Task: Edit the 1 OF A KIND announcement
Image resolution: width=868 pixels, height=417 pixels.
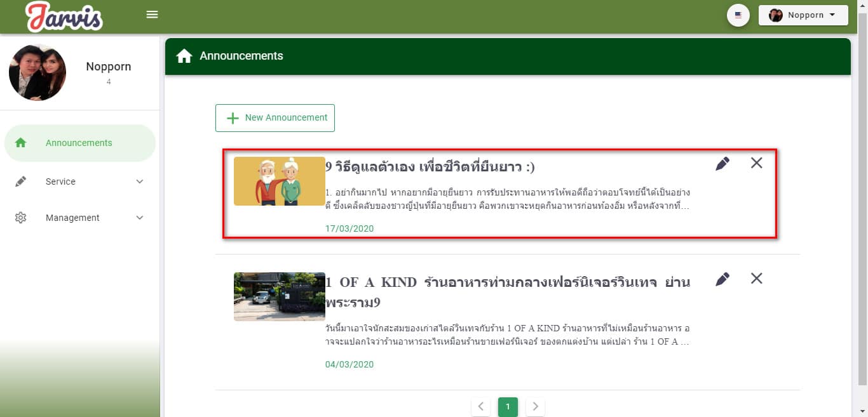Action: pyautogui.click(x=722, y=279)
